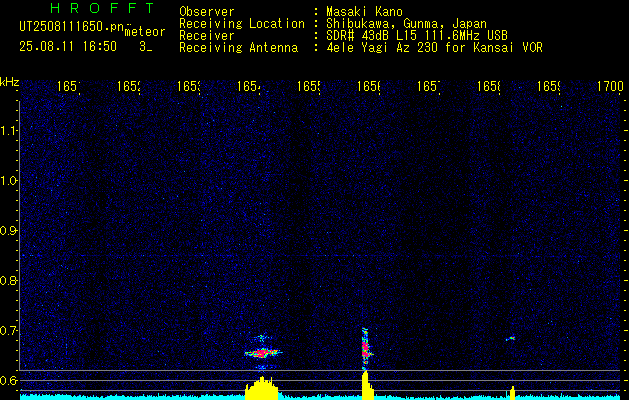Click the 0.8 kHz frequency axis label
This screenshot has width=629, height=400.
[8, 280]
